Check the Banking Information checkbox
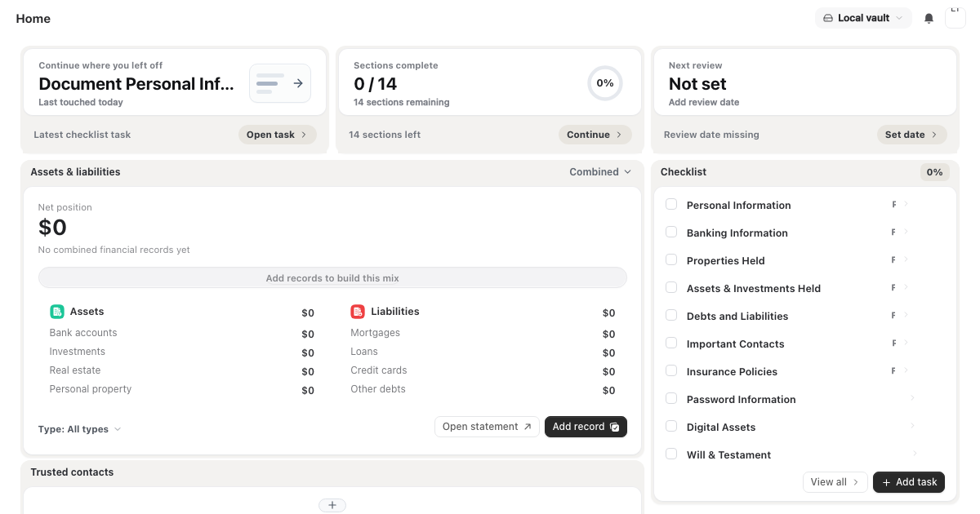Screen dimensions: 980x514 [x=671, y=233]
